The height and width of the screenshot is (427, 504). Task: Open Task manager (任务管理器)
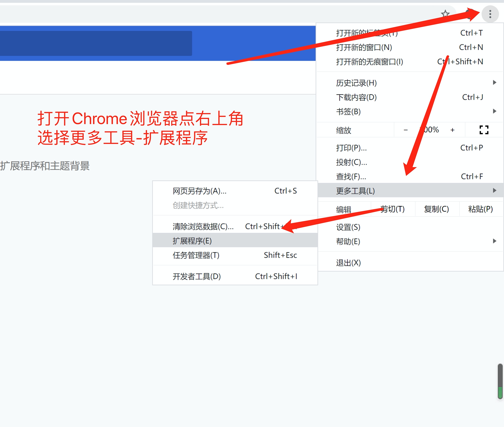coord(235,255)
